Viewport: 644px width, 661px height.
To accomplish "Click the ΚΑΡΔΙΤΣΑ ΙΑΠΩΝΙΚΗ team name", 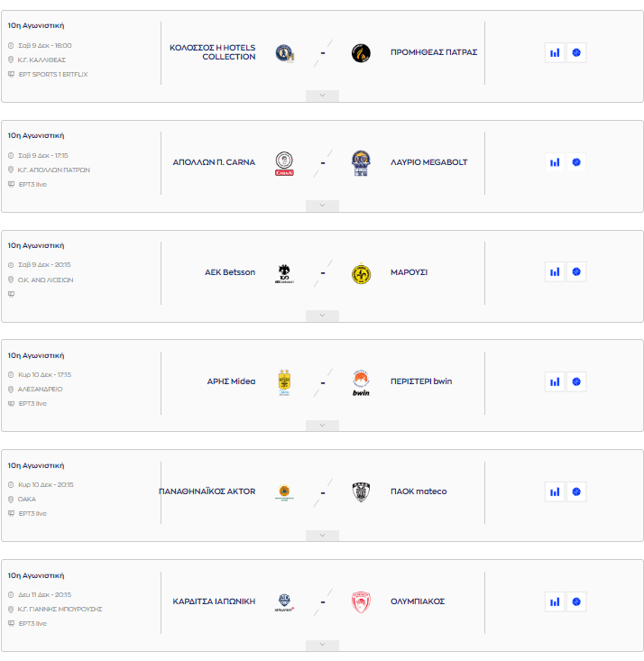I will pyautogui.click(x=214, y=601).
